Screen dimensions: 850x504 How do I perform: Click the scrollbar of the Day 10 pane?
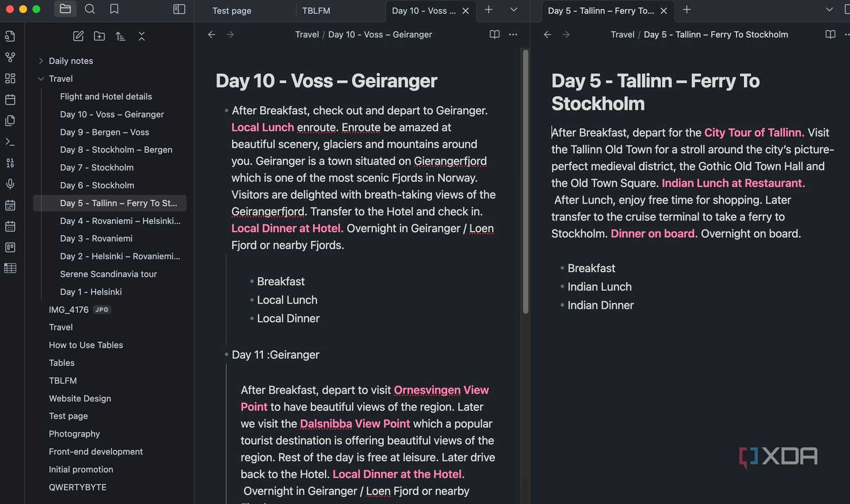coord(525,180)
